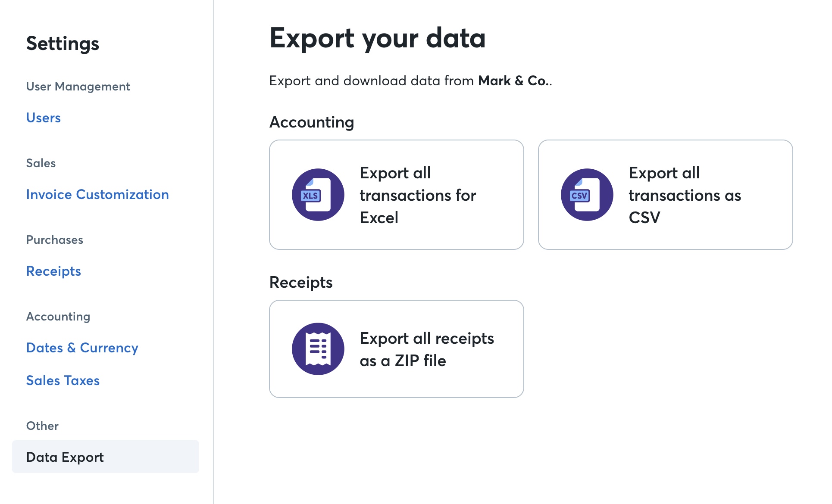Open Users settings
The image size is (832, 504).
[43, 118]
